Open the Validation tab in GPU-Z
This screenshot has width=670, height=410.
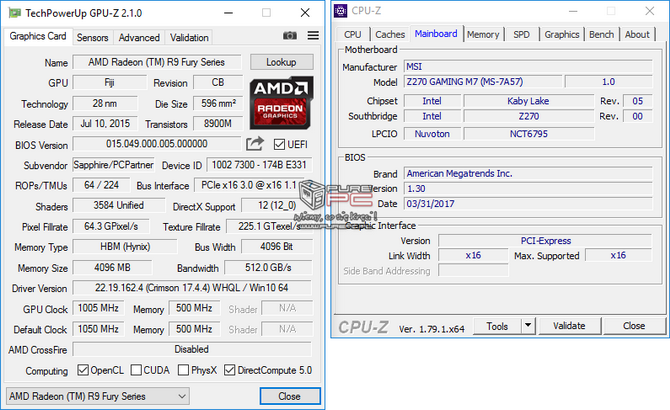coord(189,38)
